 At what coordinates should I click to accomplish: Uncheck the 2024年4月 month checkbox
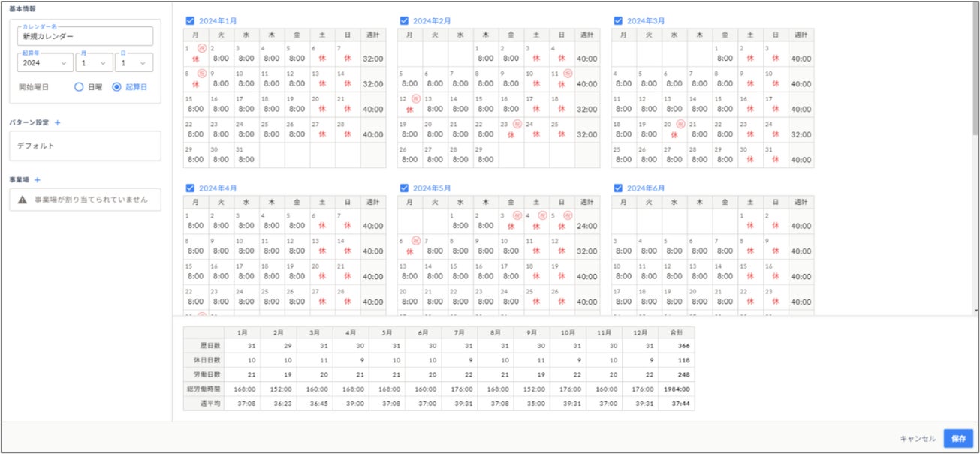190,188
